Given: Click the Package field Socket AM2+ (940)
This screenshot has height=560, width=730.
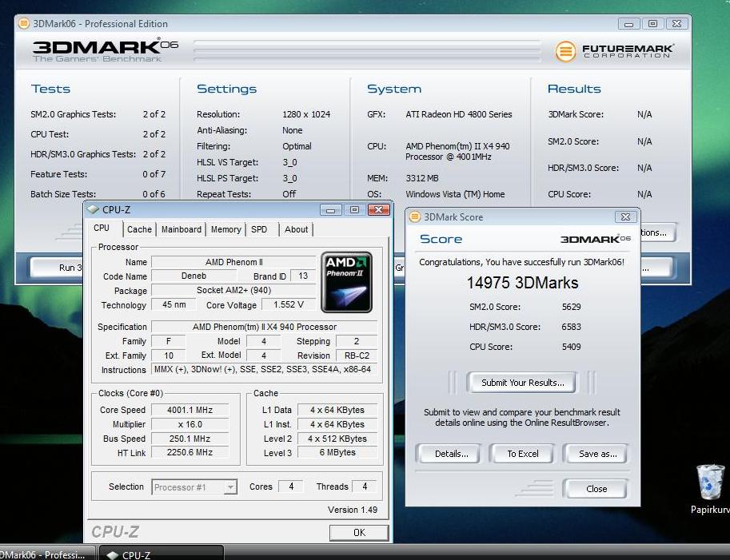Looking at the screenshot, I should [x=233, y=290].
